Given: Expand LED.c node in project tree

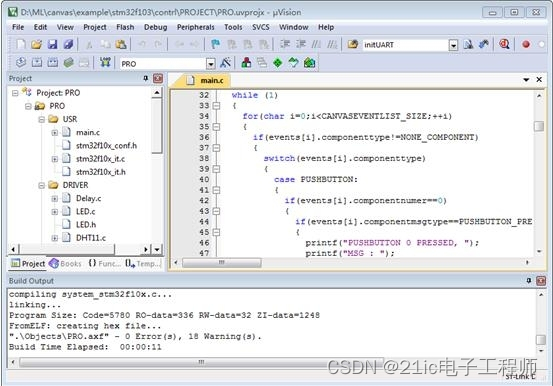Looking at the screenshot, I should pyautogui.click(x=54, y=212).
